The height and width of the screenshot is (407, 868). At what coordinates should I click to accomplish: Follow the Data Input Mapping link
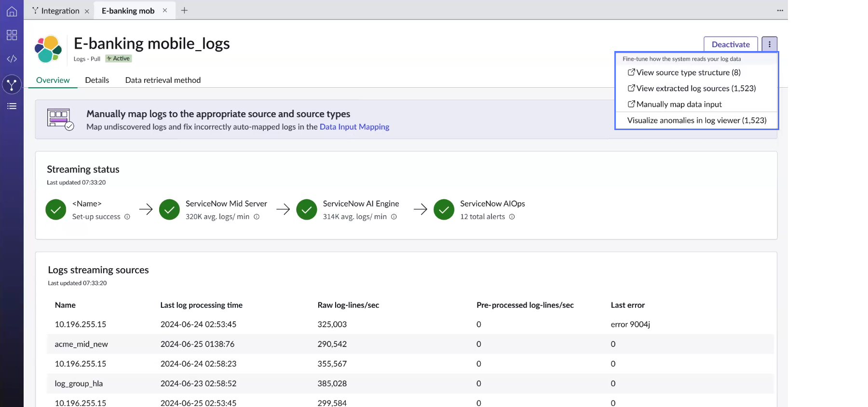(354, 127)
